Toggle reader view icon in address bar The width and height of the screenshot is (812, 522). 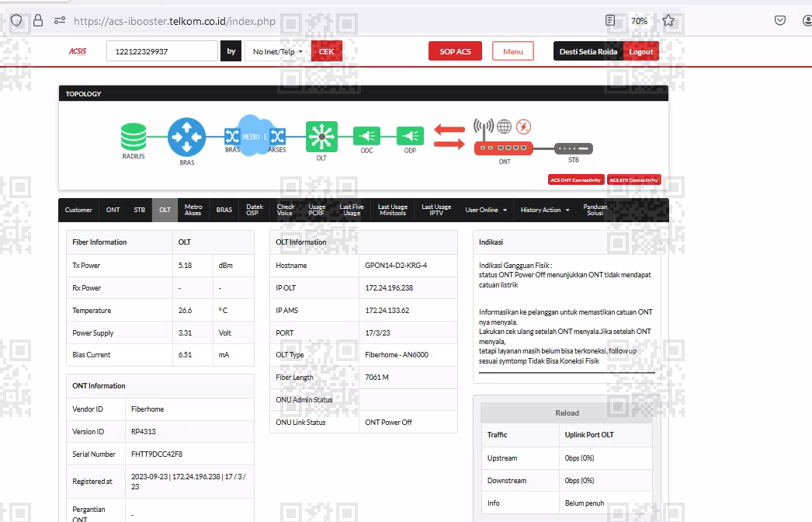click(610, 21)
